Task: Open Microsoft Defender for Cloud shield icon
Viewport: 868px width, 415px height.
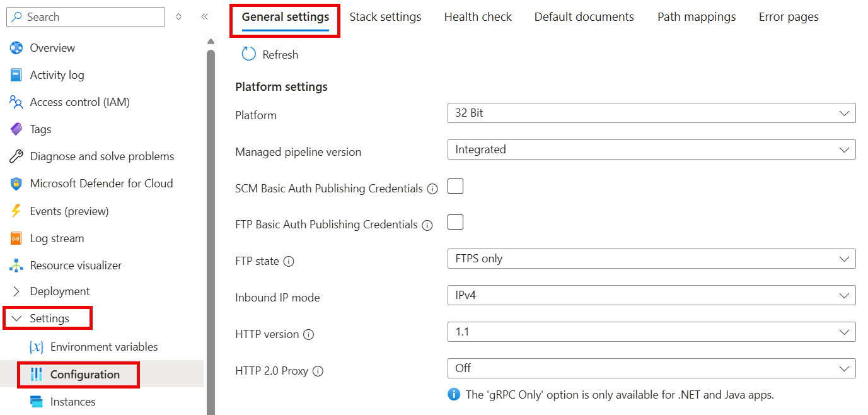Action: (x=16, y=184)
